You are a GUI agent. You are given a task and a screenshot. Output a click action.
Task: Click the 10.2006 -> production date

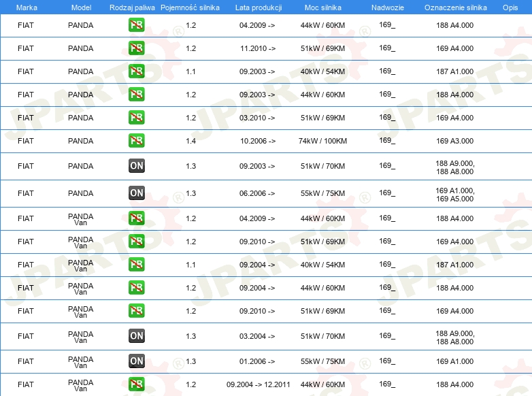coord(258,141)
